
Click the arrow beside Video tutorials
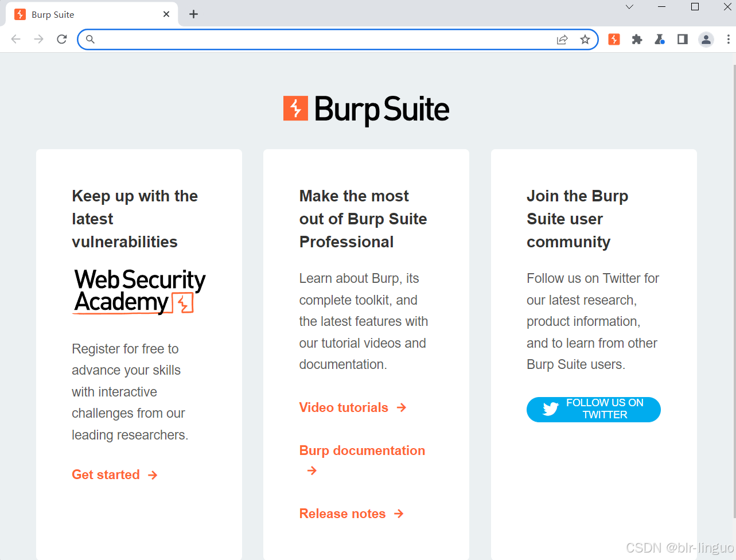point(402,407)
